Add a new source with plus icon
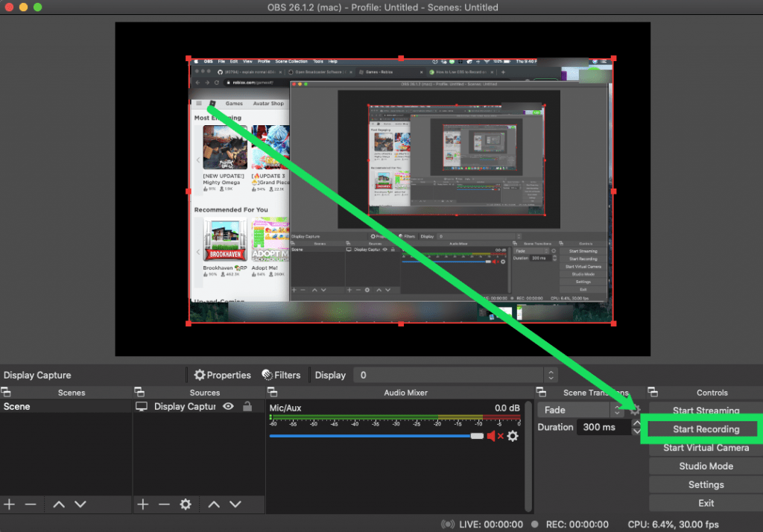Screen dimensions: 763x532 click(x=142, y=504)
